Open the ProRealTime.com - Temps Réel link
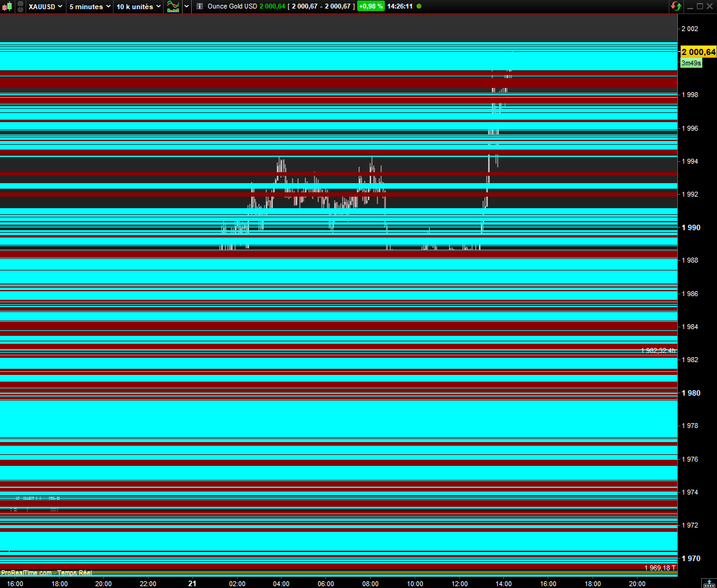This screenshot has height=588, width=717. point(46,573)
